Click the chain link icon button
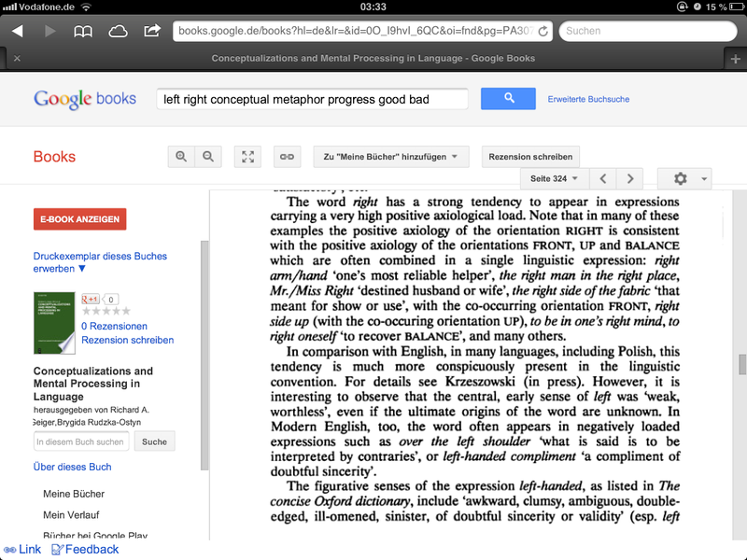Image resolution: width=747 pixels, height=560 pixels. (x=287, y=156)
